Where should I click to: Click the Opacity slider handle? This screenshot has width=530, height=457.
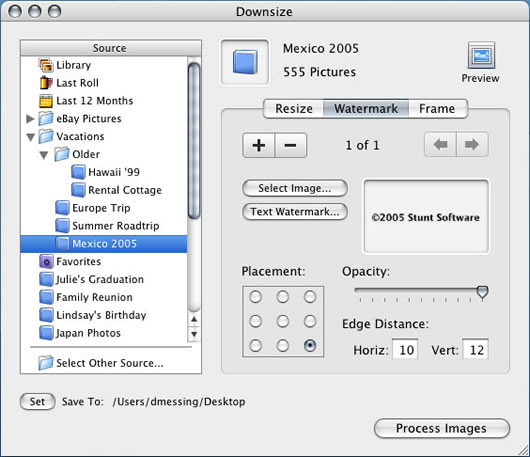click(x=482, y=292)
